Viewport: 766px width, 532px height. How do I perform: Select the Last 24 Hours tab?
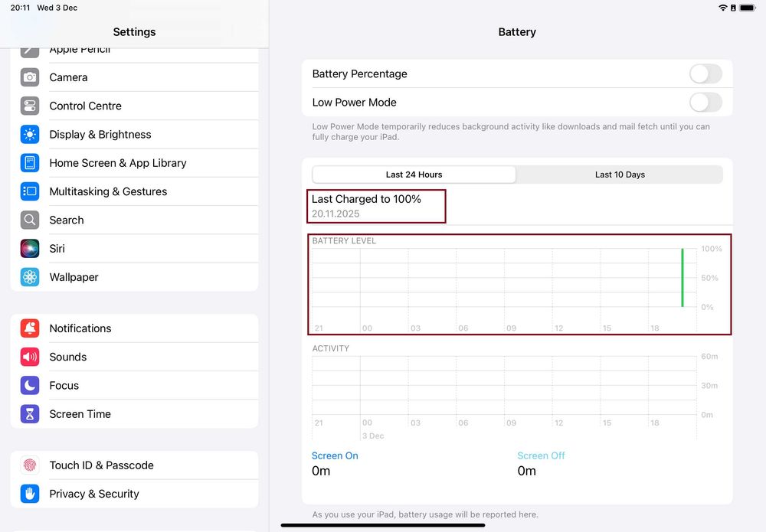coord(414,175)
